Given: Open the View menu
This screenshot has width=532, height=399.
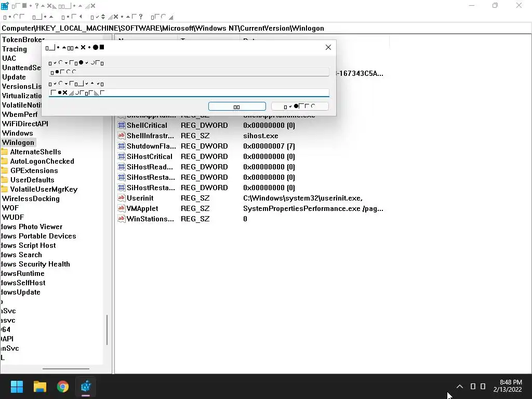Looking at the screenshot, I should coord(72,17).
